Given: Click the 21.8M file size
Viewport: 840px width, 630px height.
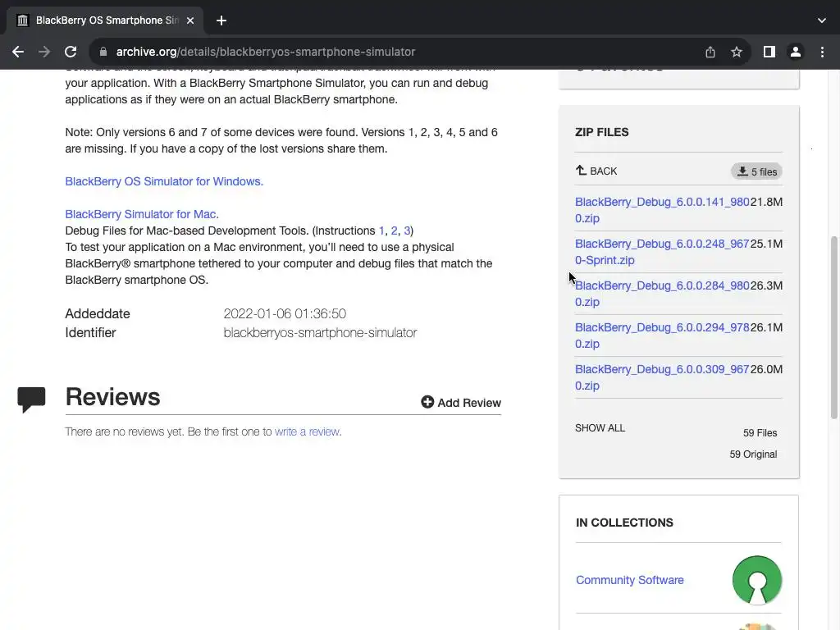Looking at the screenshot, I should coord(767,202).
